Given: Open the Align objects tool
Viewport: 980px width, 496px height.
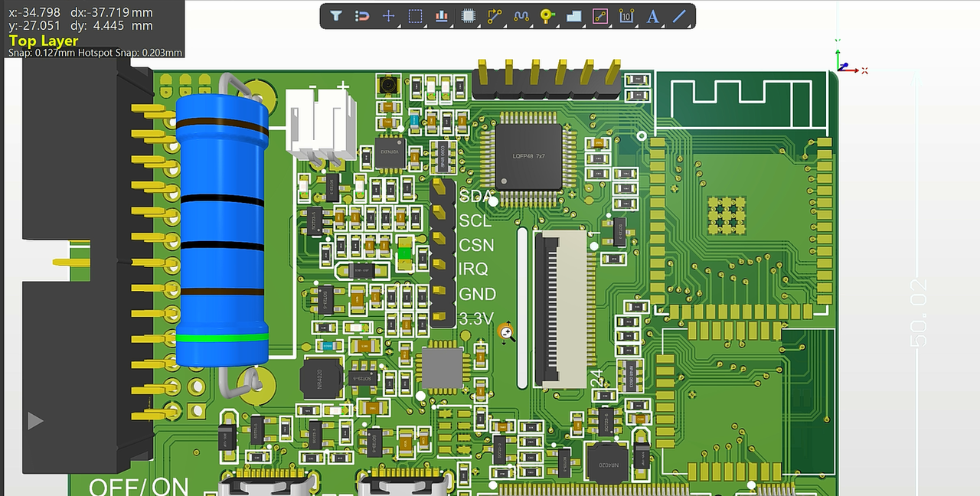Looking at the screenshot, I should pyautogui.click(x=441, y=16).
